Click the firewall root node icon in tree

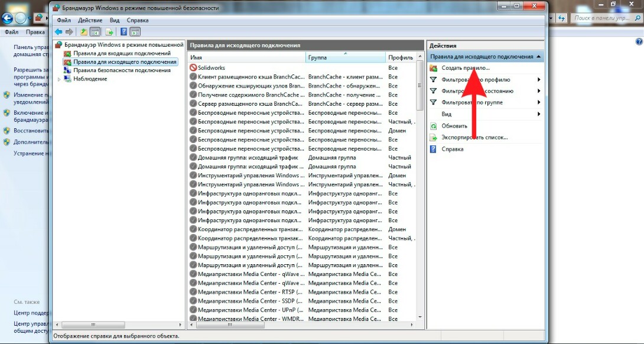click(x=58, y=44)
